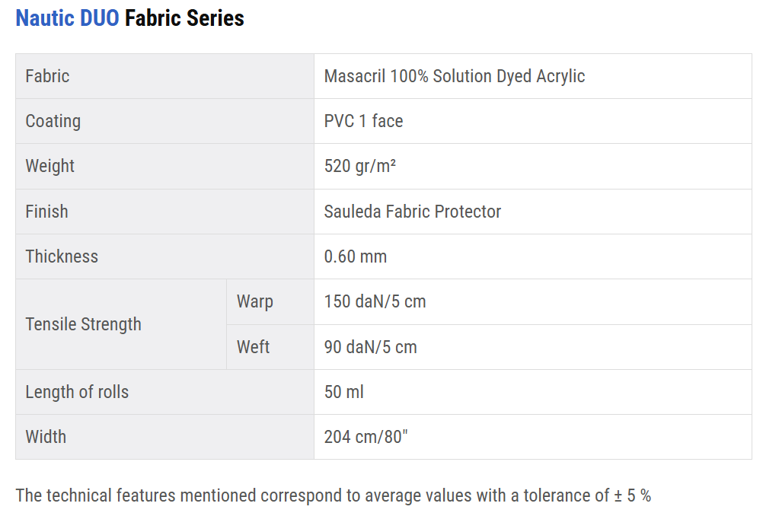The width and height of the screenshot is (763, 532).
Task: Click the Weft sub-label cell
Action: pos(253,347)
